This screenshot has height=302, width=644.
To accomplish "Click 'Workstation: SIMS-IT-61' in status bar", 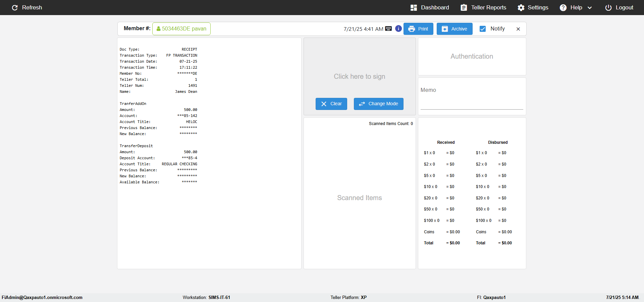I will pyautogui.click(x=206, y=298).
